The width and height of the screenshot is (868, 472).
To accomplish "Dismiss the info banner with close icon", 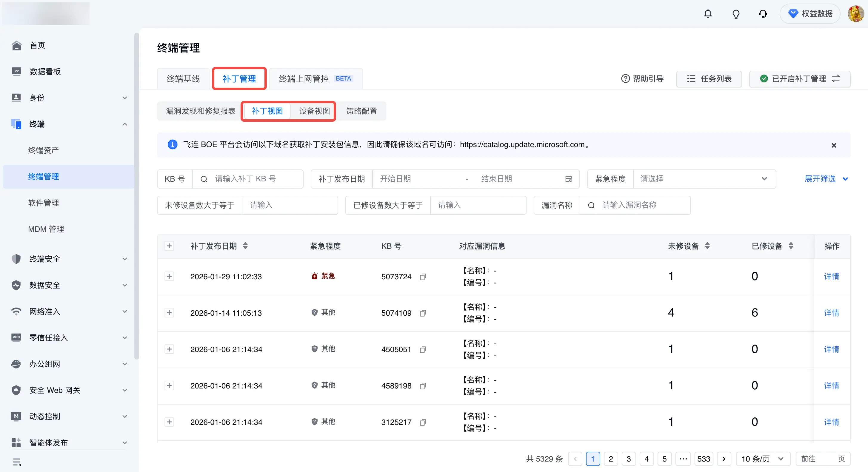I will coord(834,145).
